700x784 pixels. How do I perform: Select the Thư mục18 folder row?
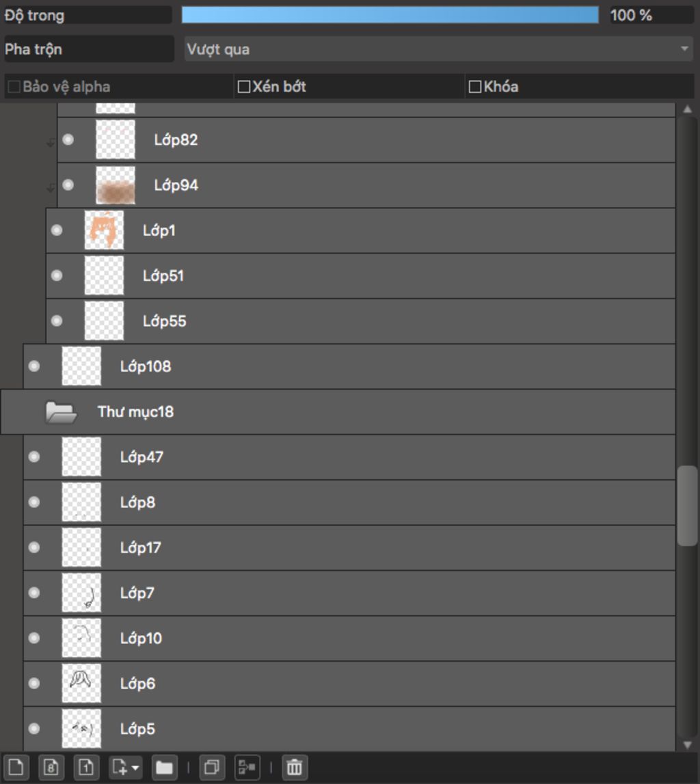(338, 412)
